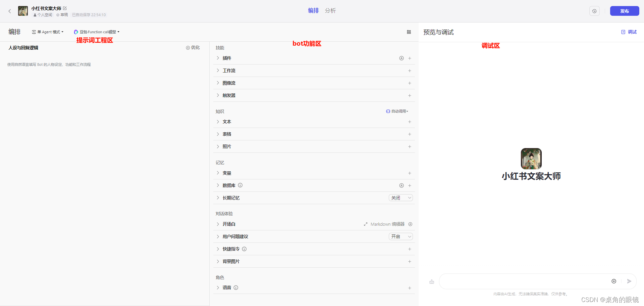This screenshot has height=306, width=644.
Task: Open the 单 Agent 模式 dropdown
Action: pyautogui.click(x=47, y=32)
